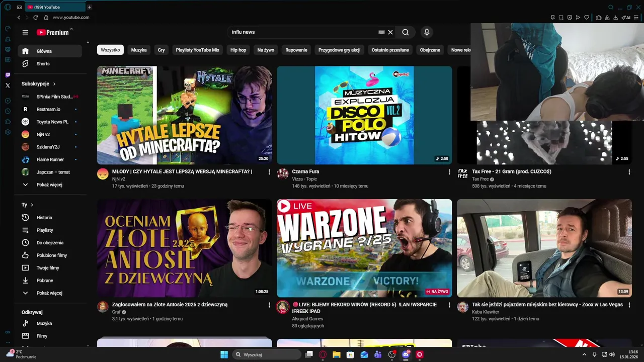Screen dimensions: 644x362
Task: Go to Główna in the sidebar
Action: (49, 51)
